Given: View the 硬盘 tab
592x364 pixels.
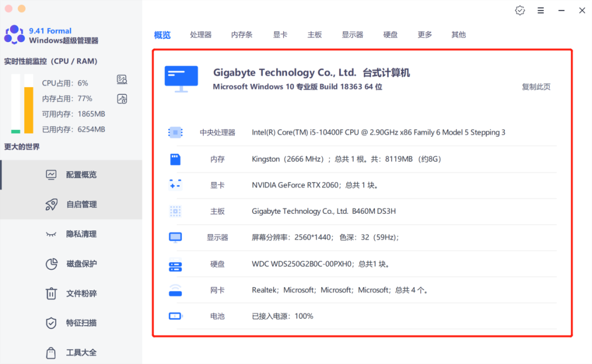Looking at the screenshot, I should coord(390,35).
